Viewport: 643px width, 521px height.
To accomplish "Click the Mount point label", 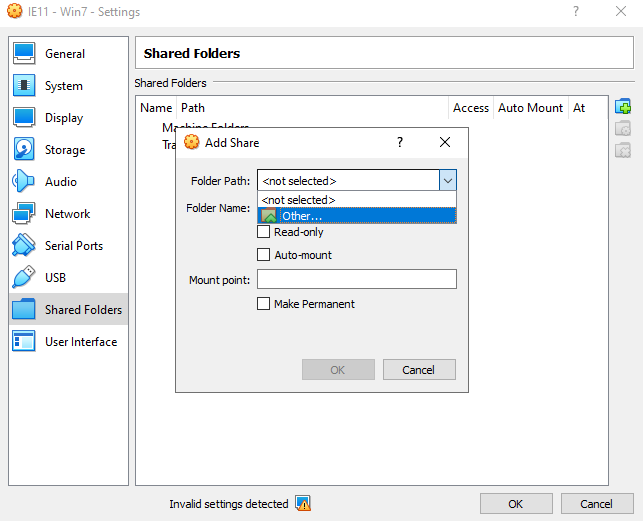I will (219, 280).
